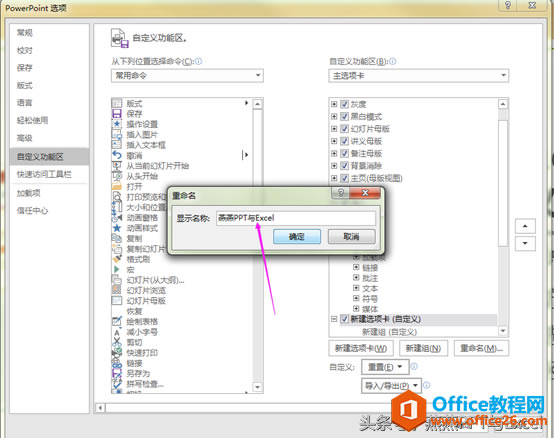Image resolution: width=554 pixels, height=438 pixels.
Task: Select the 宏 green play icon command
Action: tap(117, 269)
